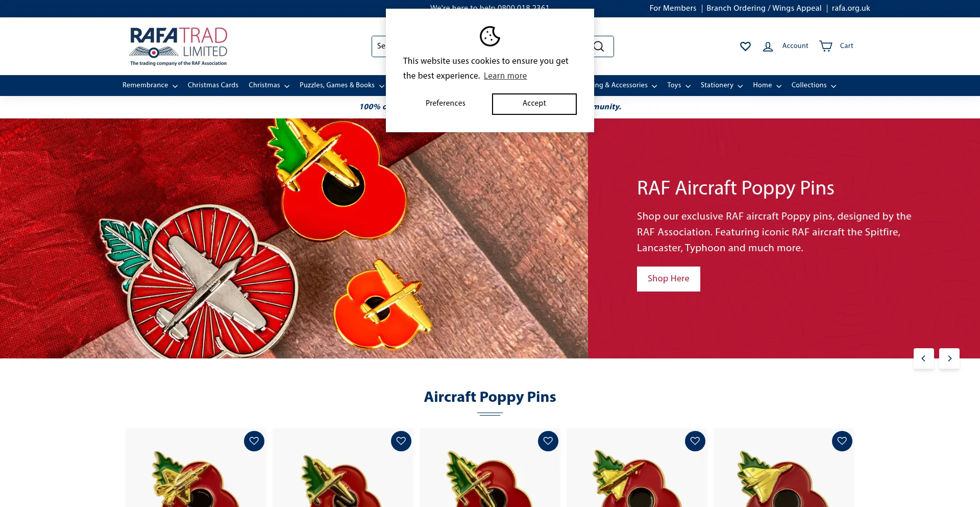The image size is (980, 507).
Task: Toggle wishlist heart on third poppy pin
Action: click(548, 441)
